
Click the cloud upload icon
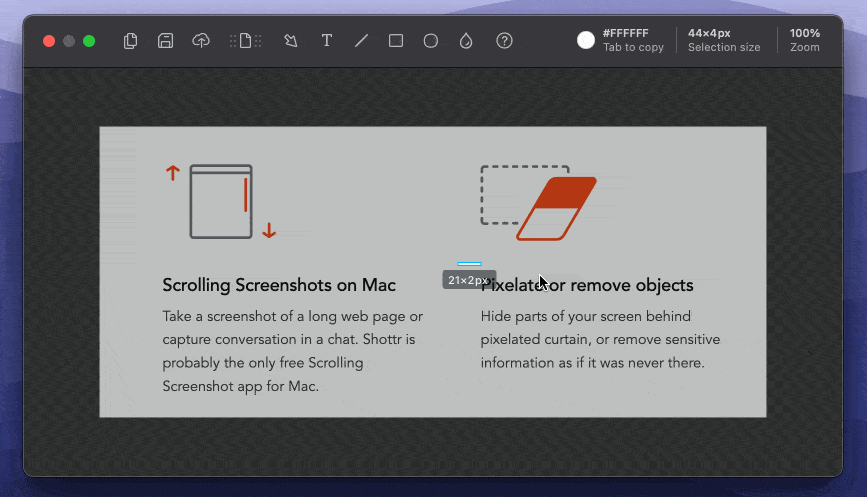(x=201, y=41)
